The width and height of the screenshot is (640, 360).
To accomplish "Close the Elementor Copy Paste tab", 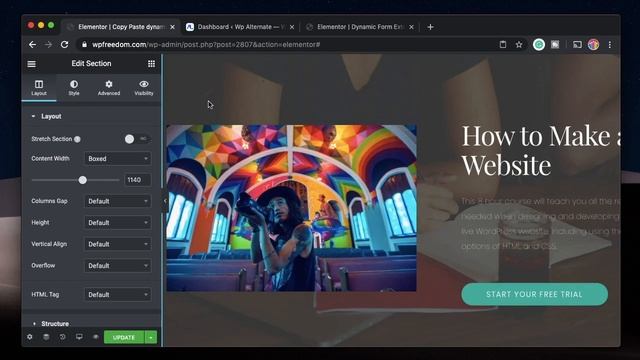I will click(172, 27).
